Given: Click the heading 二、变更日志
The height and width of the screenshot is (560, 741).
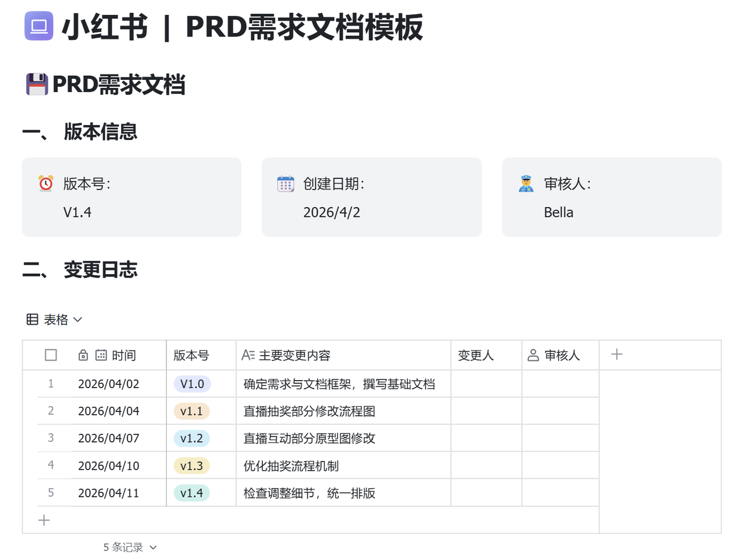Looking at the screenshot, I should pyautogui.click(x=80, y=270).
